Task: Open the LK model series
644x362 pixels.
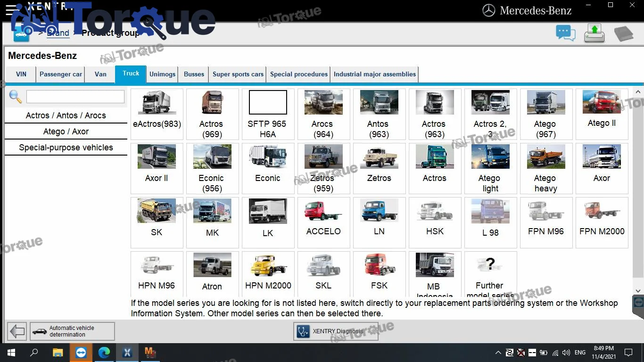Action: point(268,222)
